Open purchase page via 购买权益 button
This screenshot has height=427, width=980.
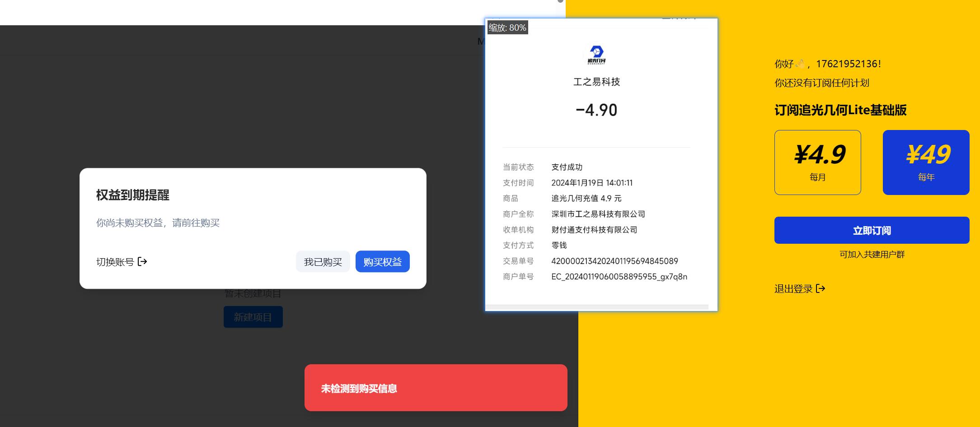(x=382, y=262)
